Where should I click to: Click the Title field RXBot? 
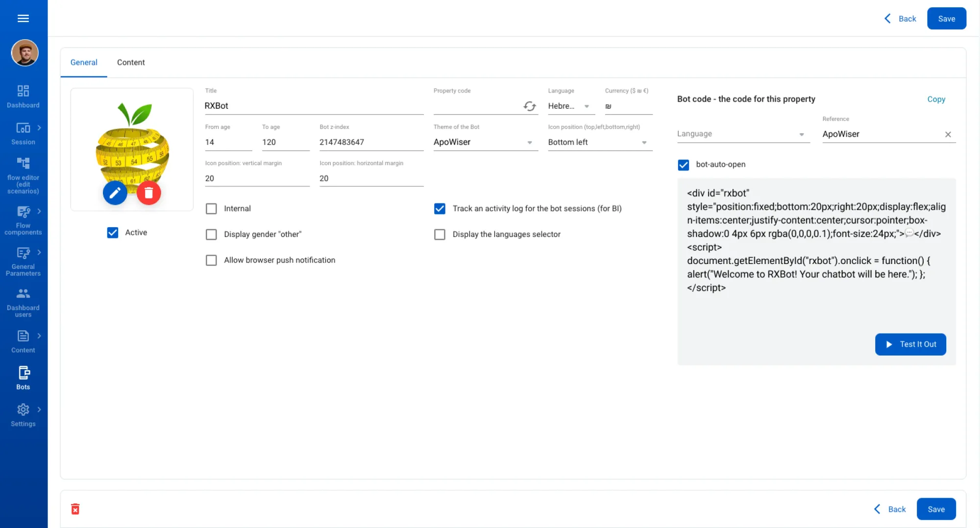[x=314, y=106]
